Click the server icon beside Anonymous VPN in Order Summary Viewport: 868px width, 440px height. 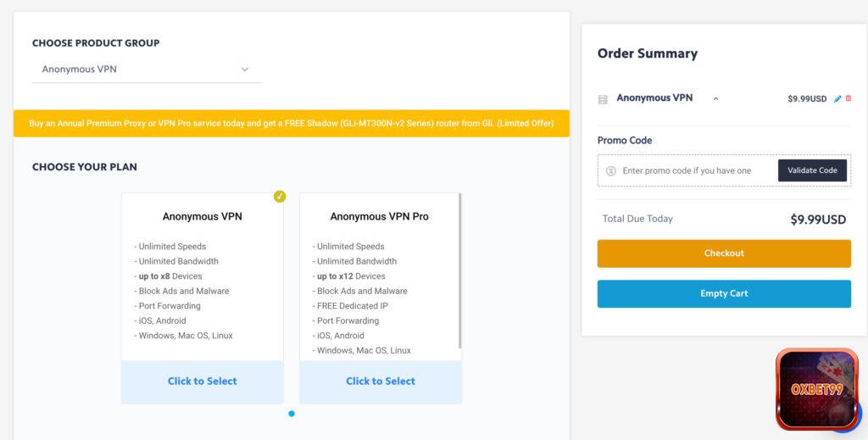603,99
